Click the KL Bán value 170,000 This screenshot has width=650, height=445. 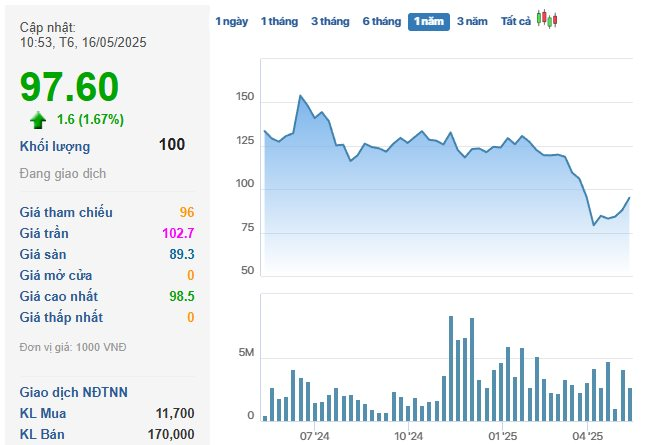tap(170, 434)
